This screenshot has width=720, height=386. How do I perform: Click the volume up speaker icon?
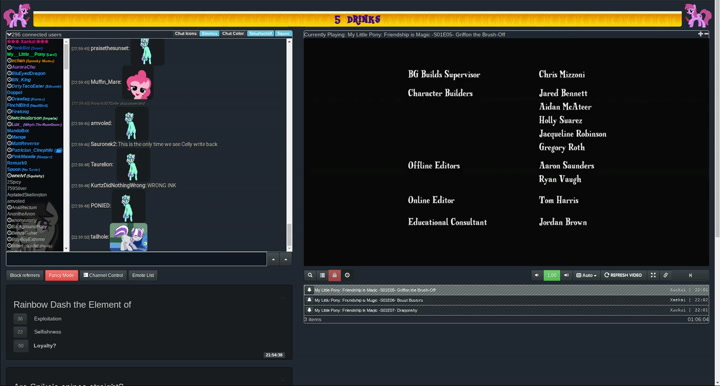[x=566, y=275]
